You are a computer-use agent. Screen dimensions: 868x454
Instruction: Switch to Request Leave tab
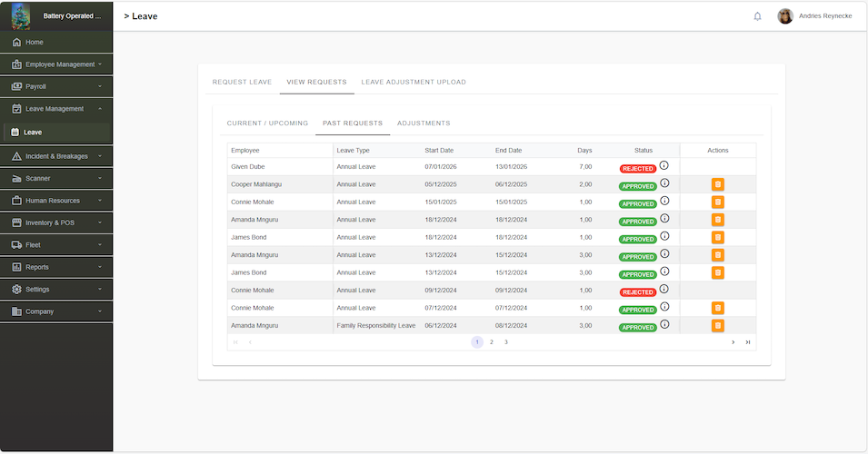tap(242, 82)
